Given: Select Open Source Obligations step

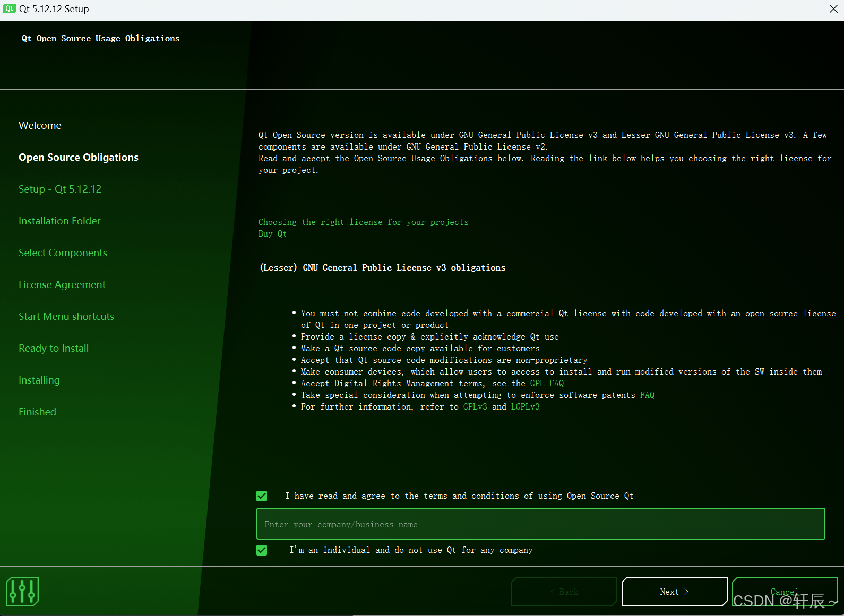Looking at the screenshot, I should click(79, 157).
